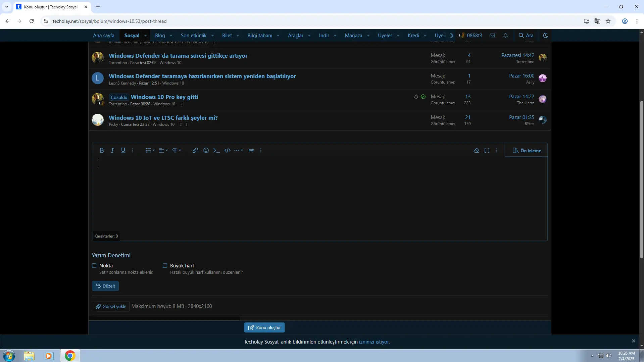The width and height of the screenshot is (644, 362).
Task: Open media player from the taskbar
Action: (49, 356)
